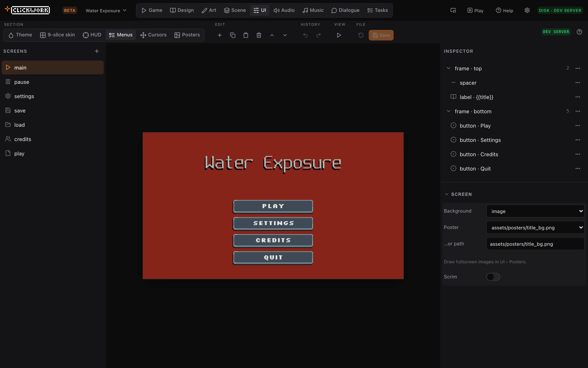Click the Save button
Image resolution: width=588 pixels, height=368 pixels.
(x=381, y=35)
